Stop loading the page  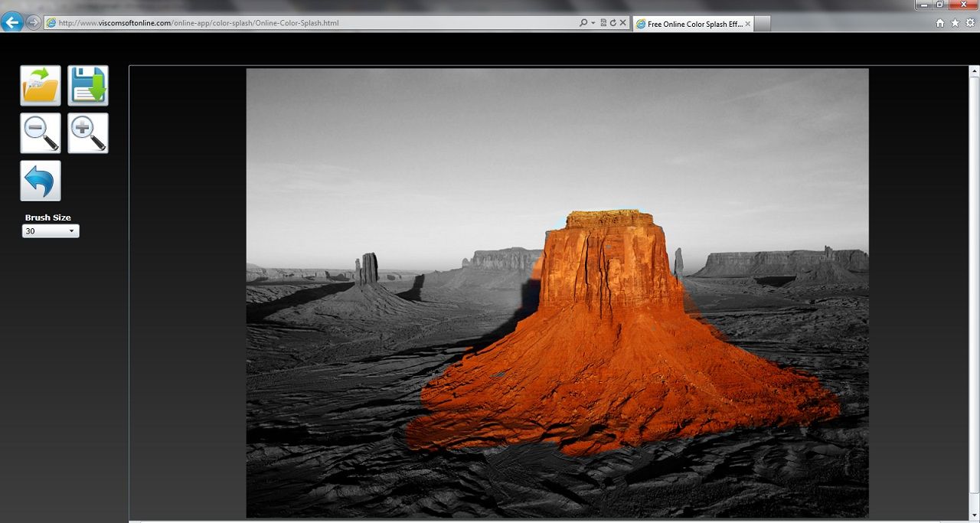pyautogui.click(x=622, y=23)
